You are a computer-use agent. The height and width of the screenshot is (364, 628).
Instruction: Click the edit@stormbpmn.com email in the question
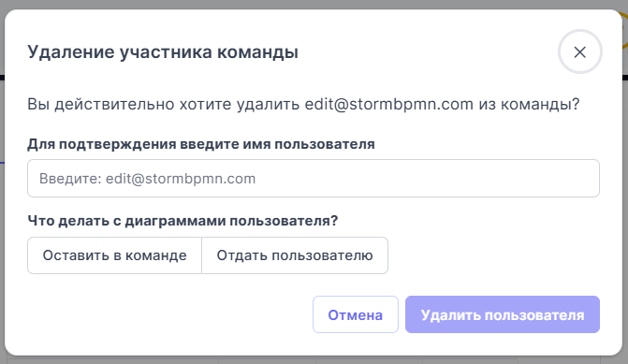point(389,104)
